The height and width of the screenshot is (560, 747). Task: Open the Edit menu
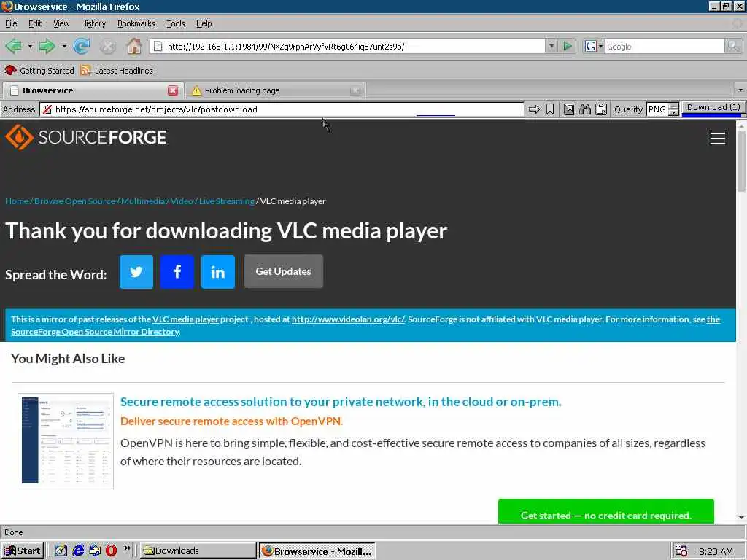(35, 23)
